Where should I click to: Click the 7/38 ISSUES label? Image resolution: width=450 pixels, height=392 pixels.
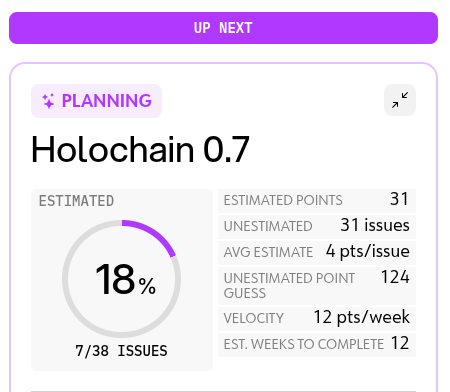121,351
